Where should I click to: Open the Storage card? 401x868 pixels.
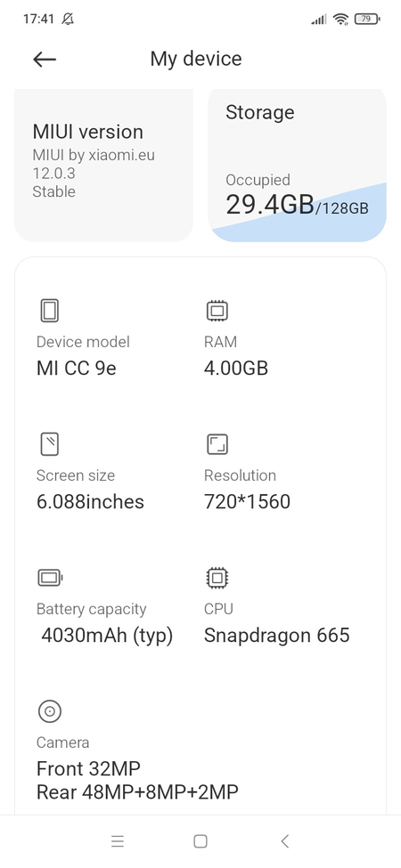tap(297, 165)
